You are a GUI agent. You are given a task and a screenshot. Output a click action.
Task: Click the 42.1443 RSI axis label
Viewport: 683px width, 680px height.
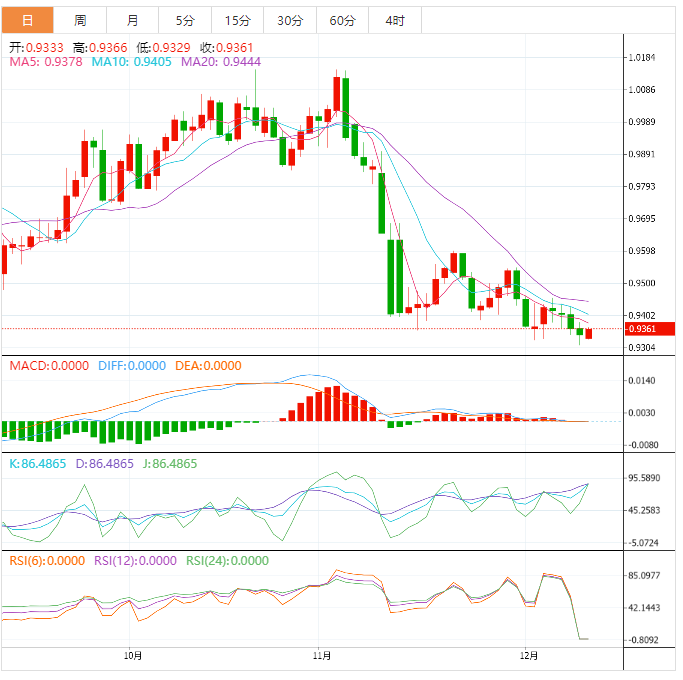(644, 608)
